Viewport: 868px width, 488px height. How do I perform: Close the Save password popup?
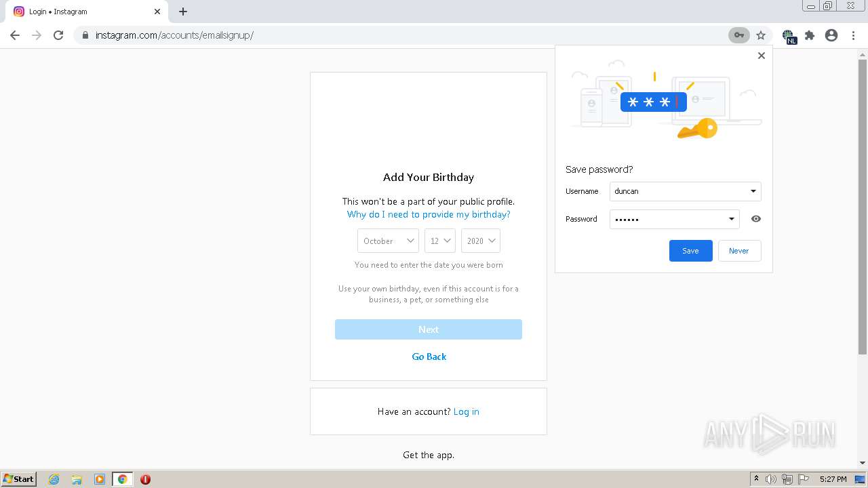point(762,56)
